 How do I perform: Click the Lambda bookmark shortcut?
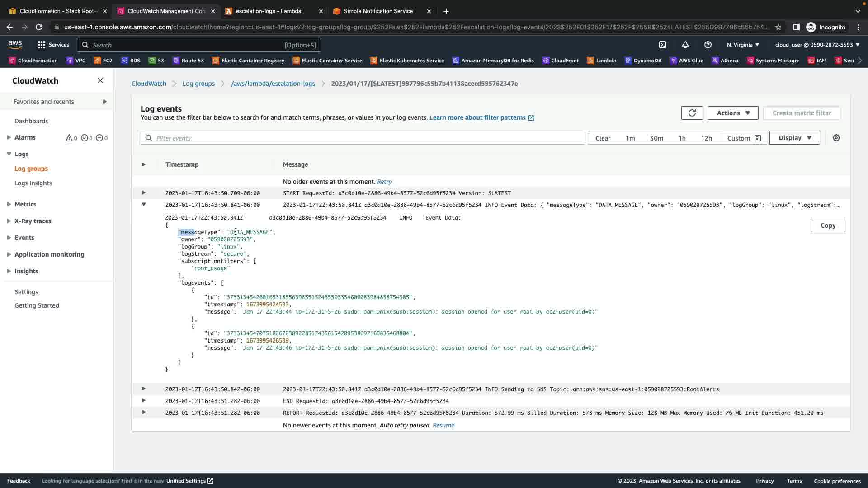coord(601,61)
